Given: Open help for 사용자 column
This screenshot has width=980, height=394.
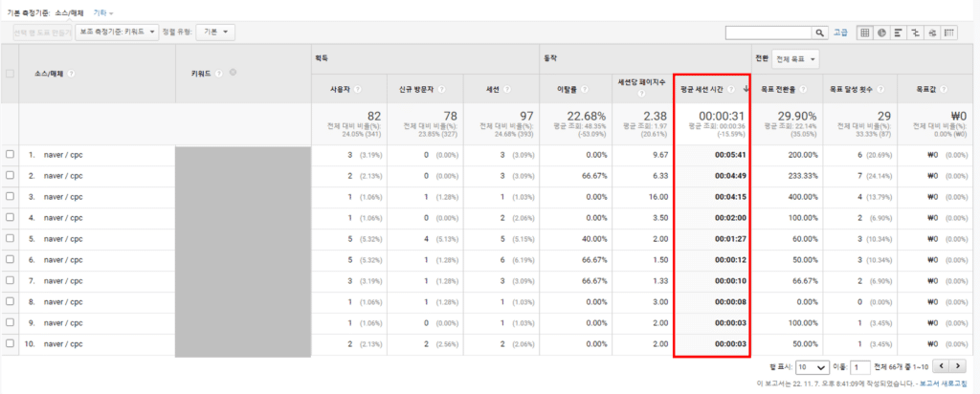Looking at the screenshot, I should coord(358,89).
